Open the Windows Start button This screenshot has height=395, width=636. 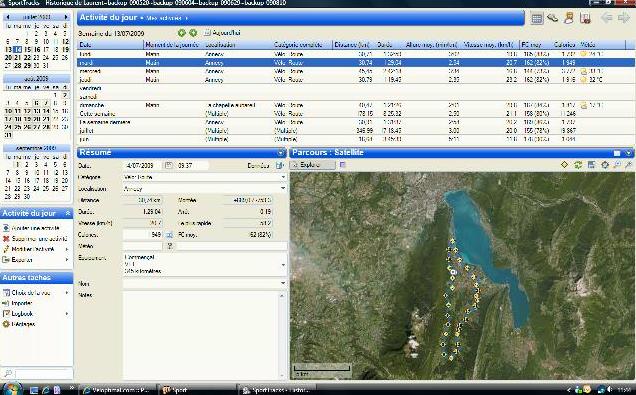[11, 389]
